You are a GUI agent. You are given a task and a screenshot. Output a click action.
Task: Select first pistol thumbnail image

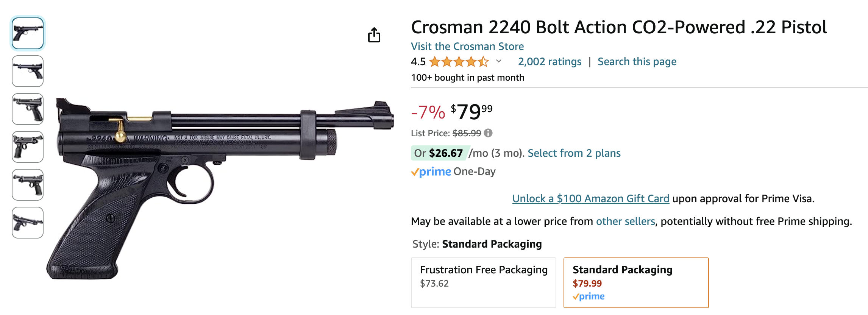28,33
